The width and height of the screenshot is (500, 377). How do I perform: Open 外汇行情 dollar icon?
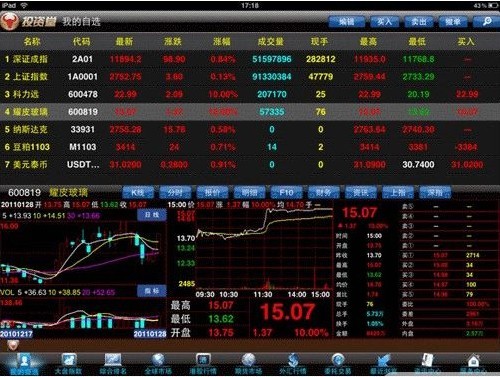293,364
